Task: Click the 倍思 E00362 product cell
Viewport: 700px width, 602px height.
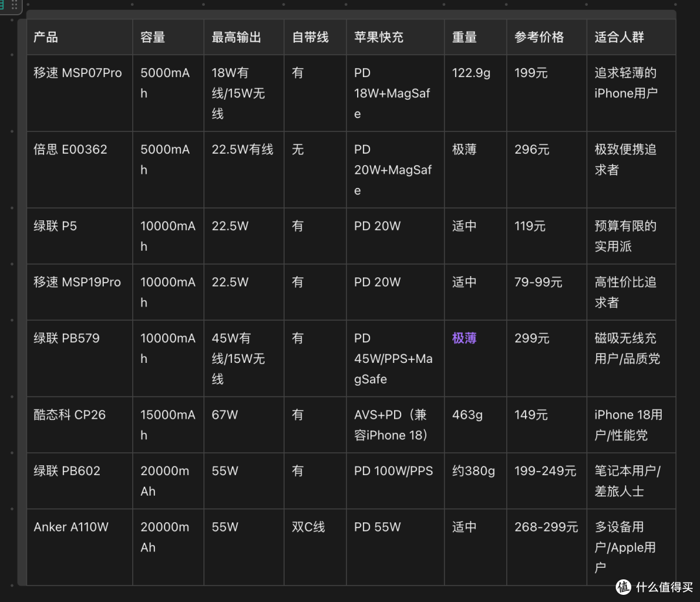Action: point(80,170)
